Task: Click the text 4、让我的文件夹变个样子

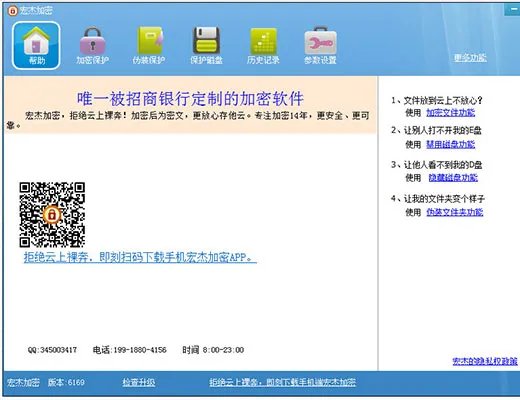Action: 438,199
